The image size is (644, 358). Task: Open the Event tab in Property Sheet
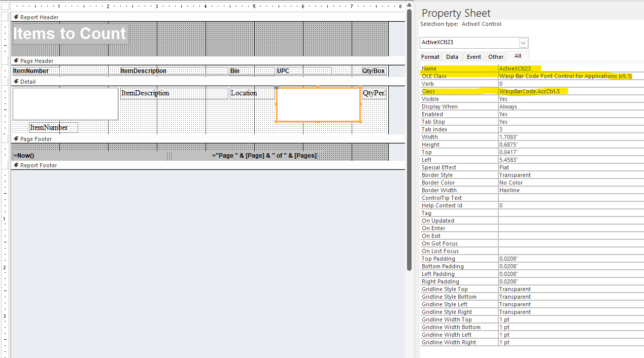(x=474, y=57)
